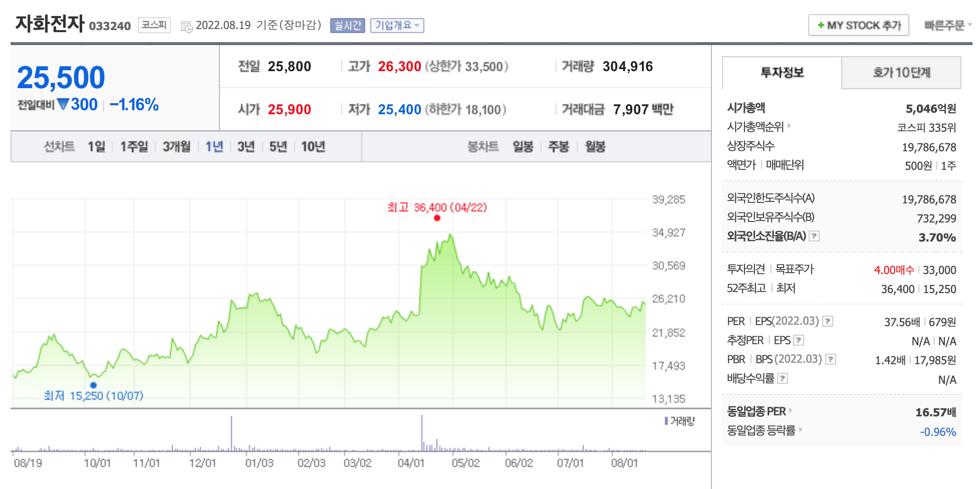Click the 거래량 value 304,916
Viewport: 980px width, 489px height.
point(628,66)
